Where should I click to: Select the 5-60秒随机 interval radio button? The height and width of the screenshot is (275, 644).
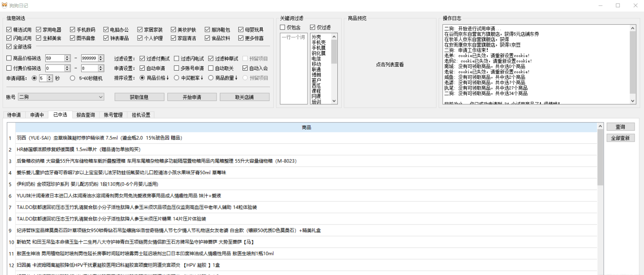click(72, 78)
